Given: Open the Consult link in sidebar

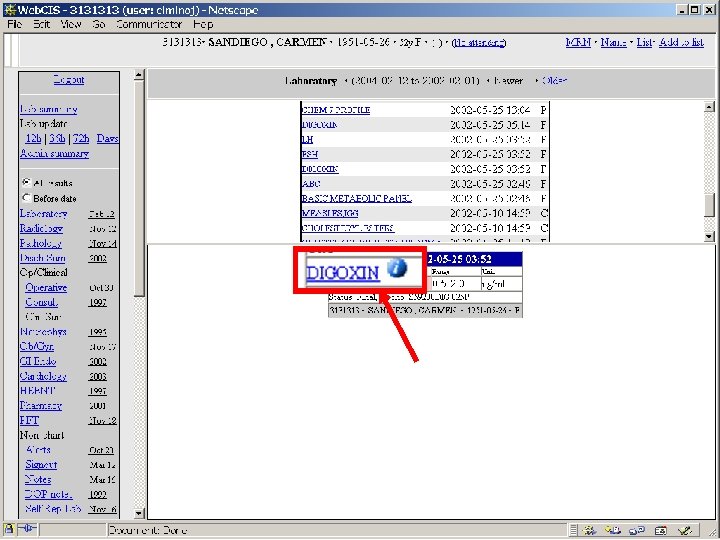Looking at the screenshot, I should pos(41,303).
